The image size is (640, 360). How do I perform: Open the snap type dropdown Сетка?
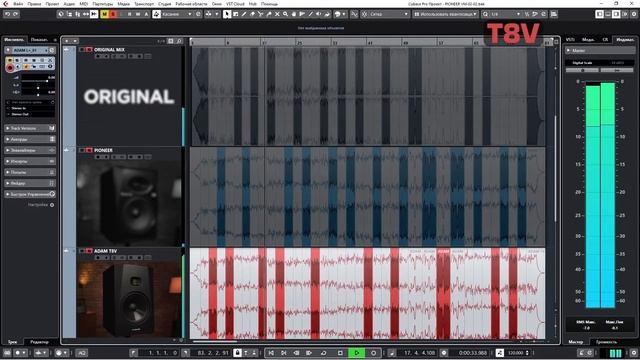click(x=389, y=14)
